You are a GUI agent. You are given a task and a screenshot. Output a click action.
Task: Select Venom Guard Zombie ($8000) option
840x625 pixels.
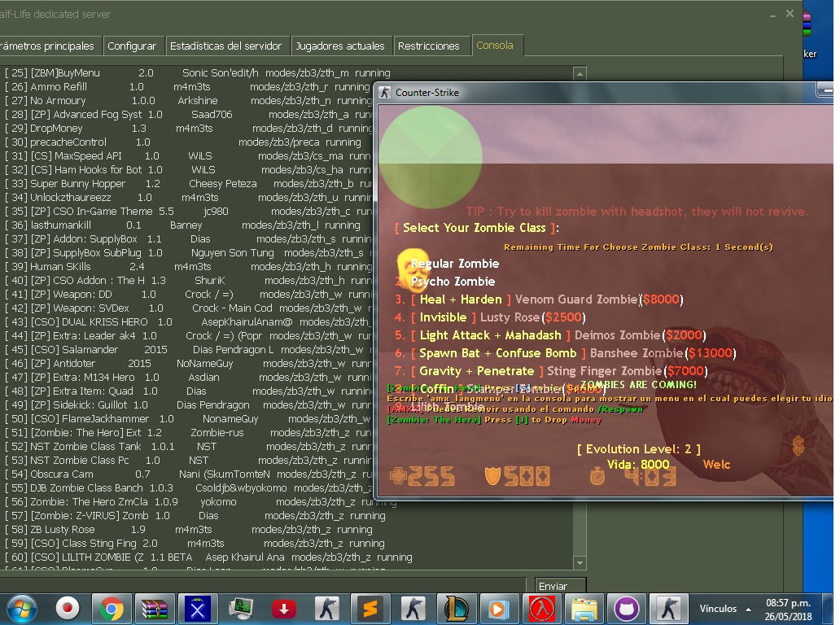tap(539, 299)
